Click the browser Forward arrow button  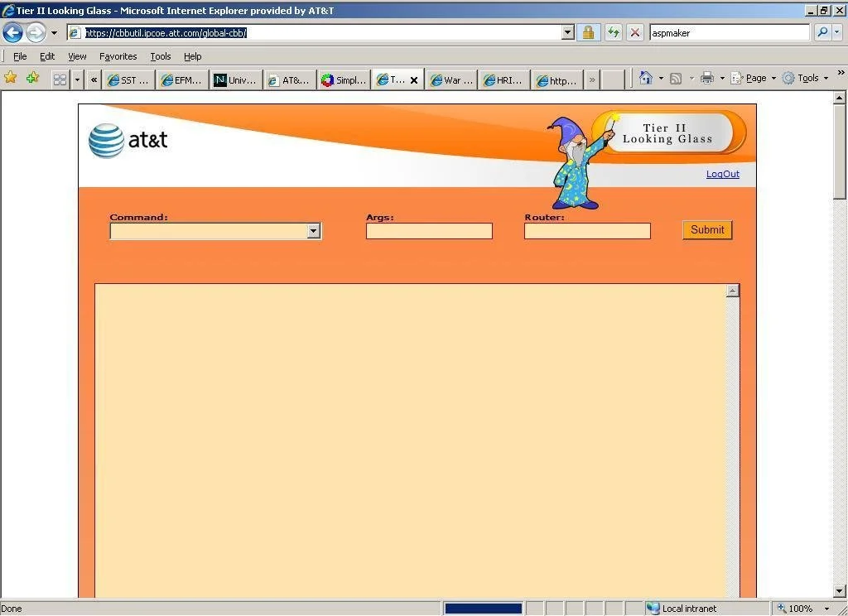point(36,32)
